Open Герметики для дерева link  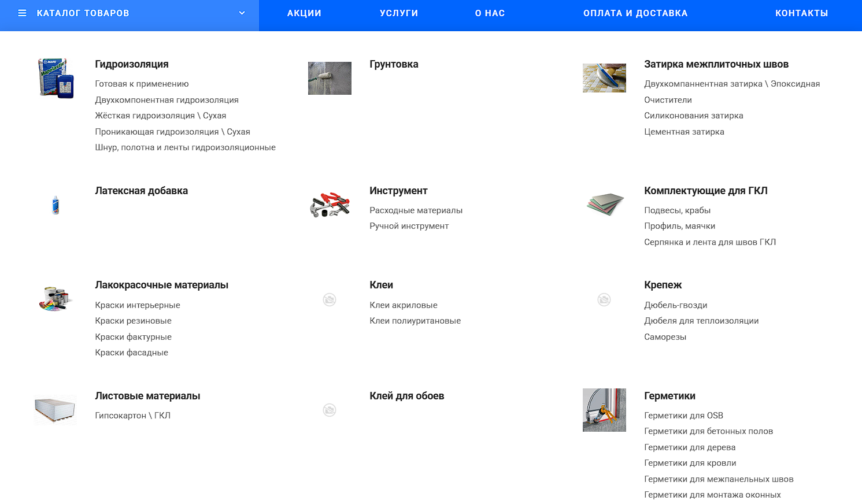690,447
